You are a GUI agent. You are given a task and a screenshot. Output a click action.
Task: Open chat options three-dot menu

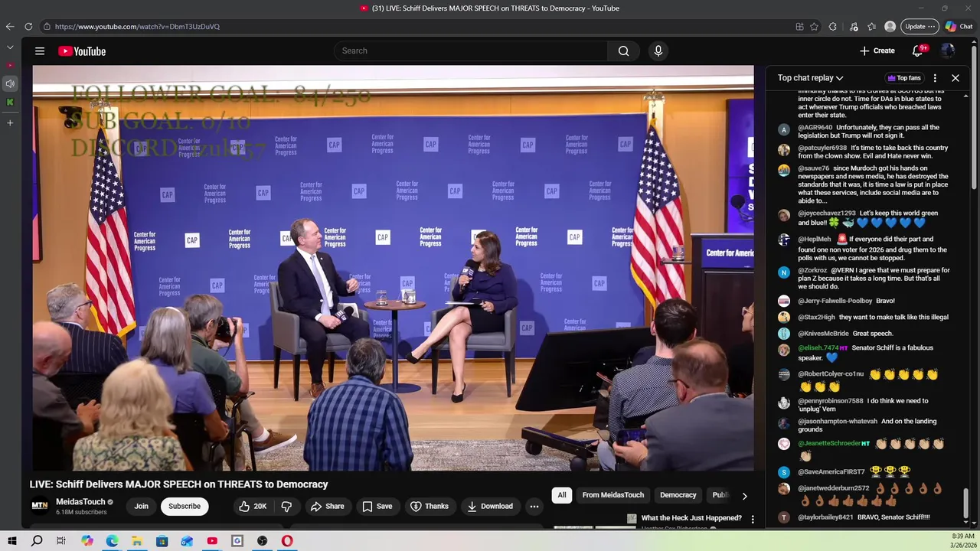[x=935, y=78]
